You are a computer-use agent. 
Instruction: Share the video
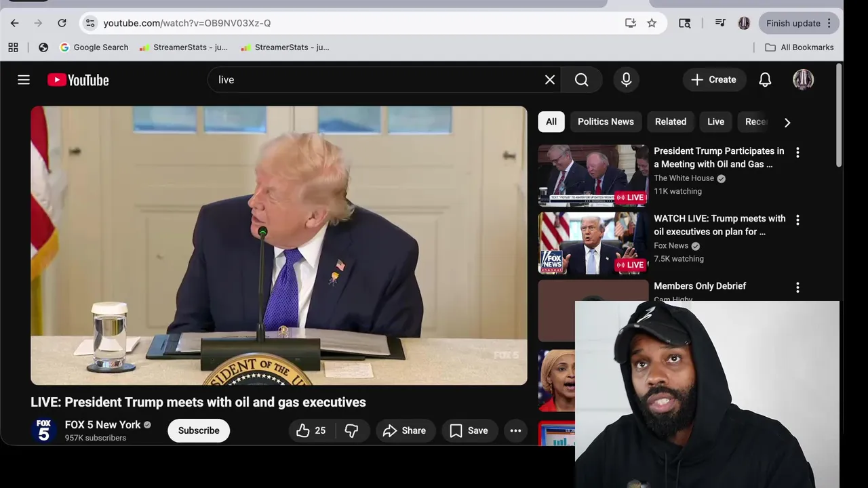pos(405,430)
